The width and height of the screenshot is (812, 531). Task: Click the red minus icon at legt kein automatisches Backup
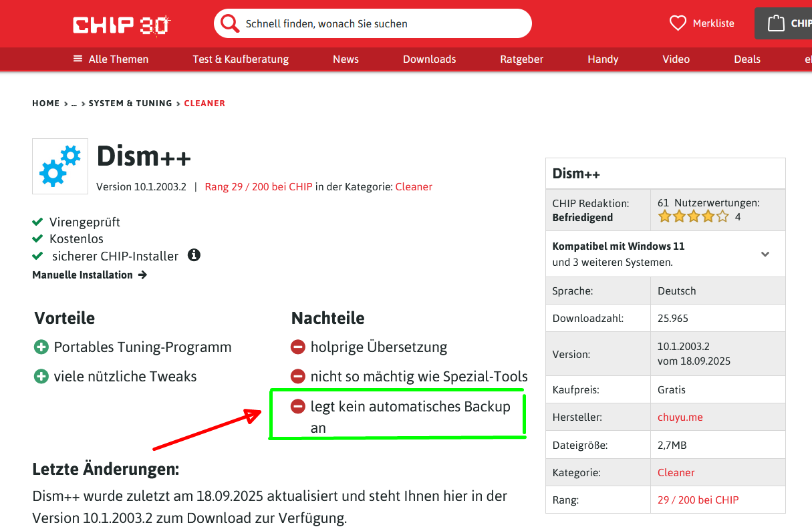pos(298,406)
